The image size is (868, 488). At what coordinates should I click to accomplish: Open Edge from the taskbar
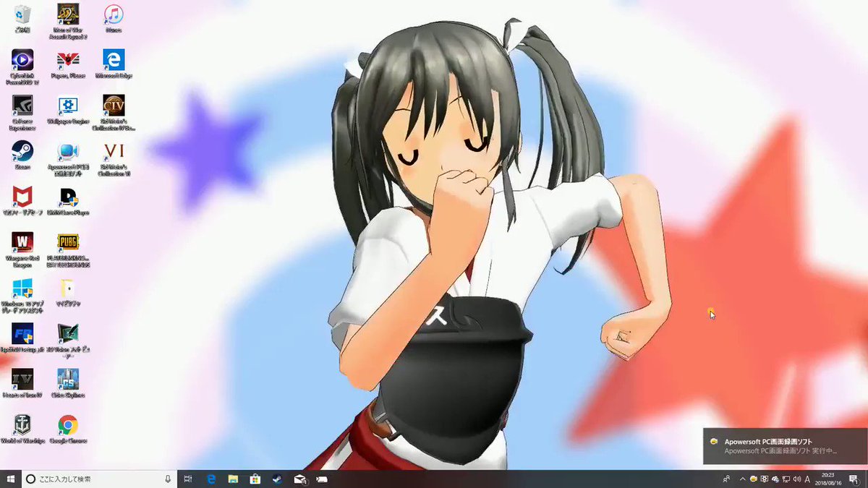click(211, 479)
